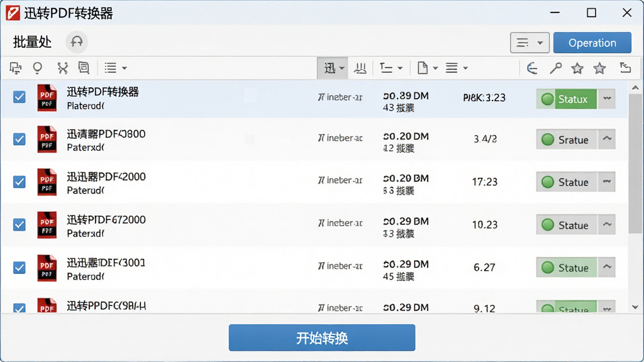Screen dimensions: 644x362
Task: Click the Statue button in the 17:23 row
Action: point(567,182)
